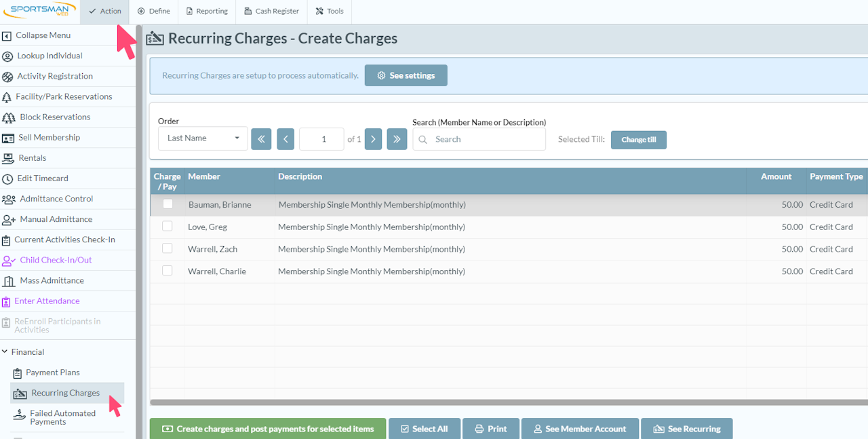Click the Admittance Control people icon
Image resolution: width=868 pixels, height=439 pixels.
click(x=9, y=199)
